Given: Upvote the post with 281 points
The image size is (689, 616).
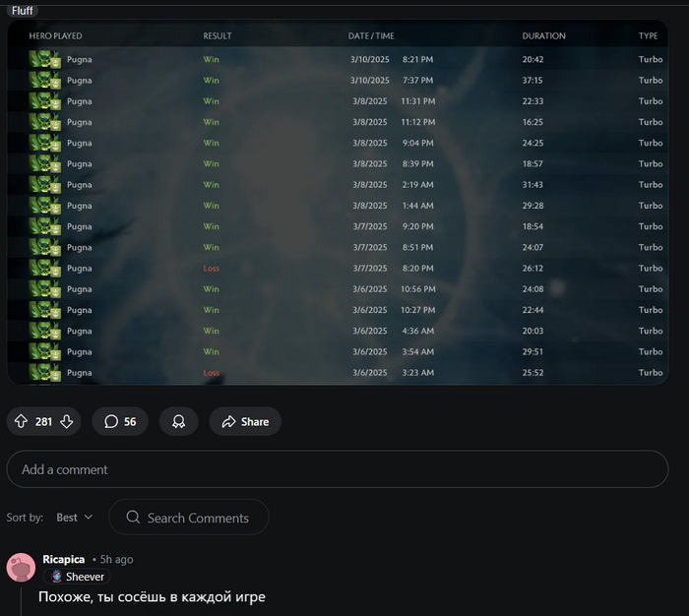Looking at the screenshot, I should 21,422.
